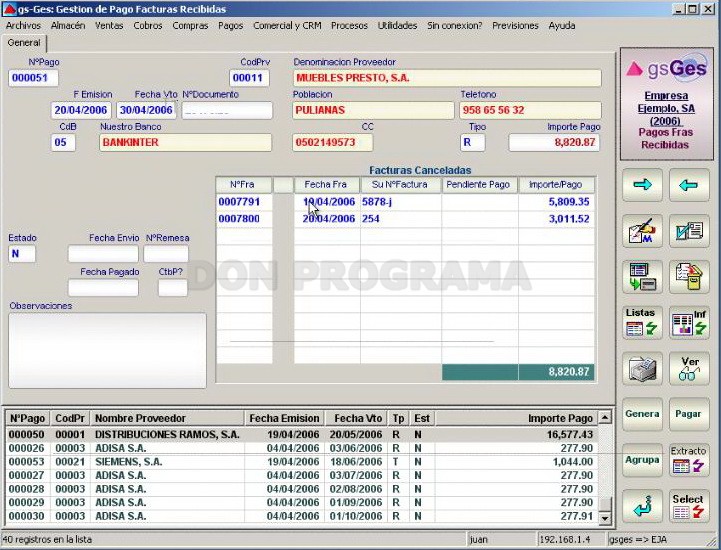Go to previous record with left arrow

click(x=689, y=185)
